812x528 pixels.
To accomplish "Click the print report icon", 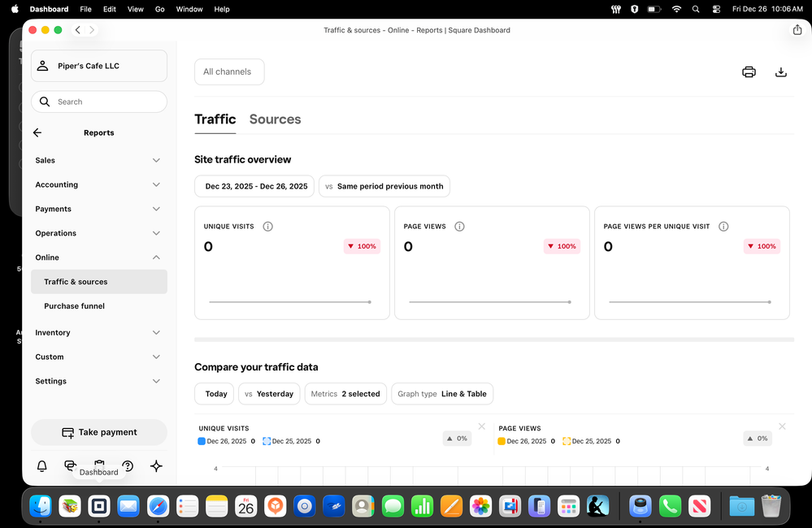I will (749, 71).
